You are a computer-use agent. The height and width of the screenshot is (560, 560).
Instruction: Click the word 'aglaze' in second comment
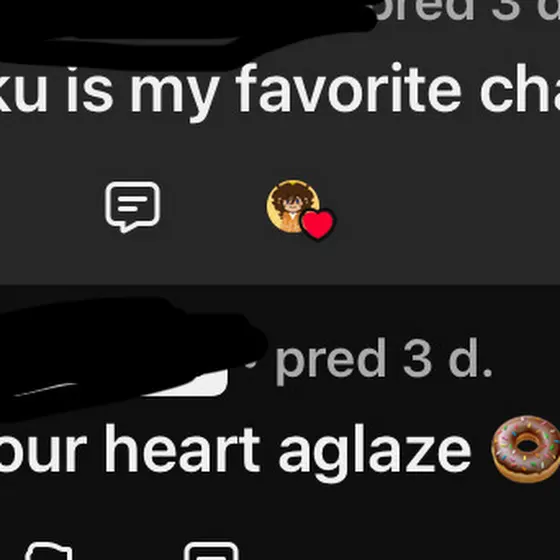pos(375,451)
